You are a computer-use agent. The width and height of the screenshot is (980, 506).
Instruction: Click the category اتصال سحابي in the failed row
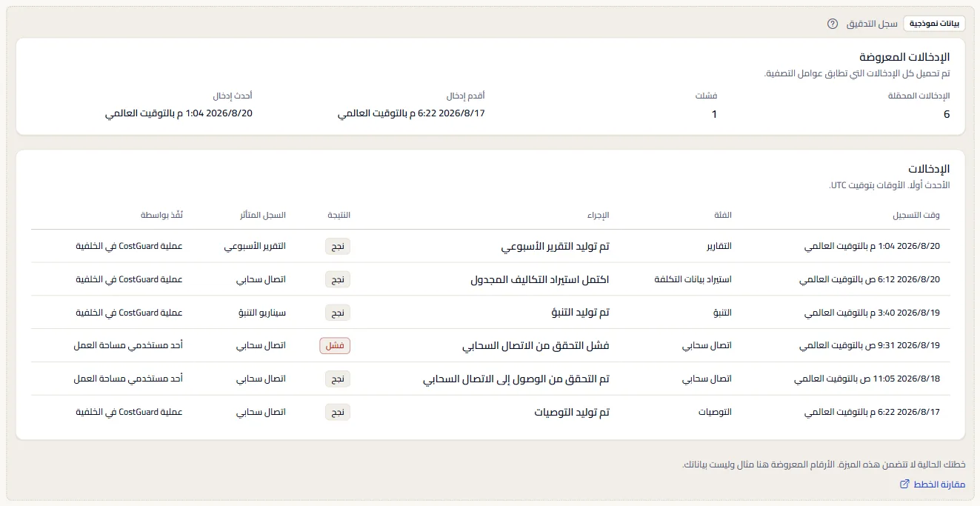[x=707, y=346]
